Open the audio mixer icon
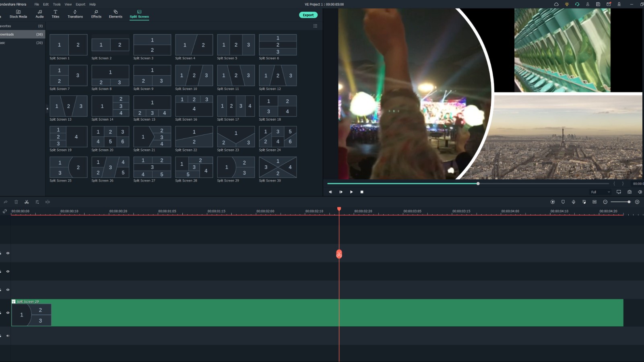This screenshot has height=362, width=644. coord(584,202)
